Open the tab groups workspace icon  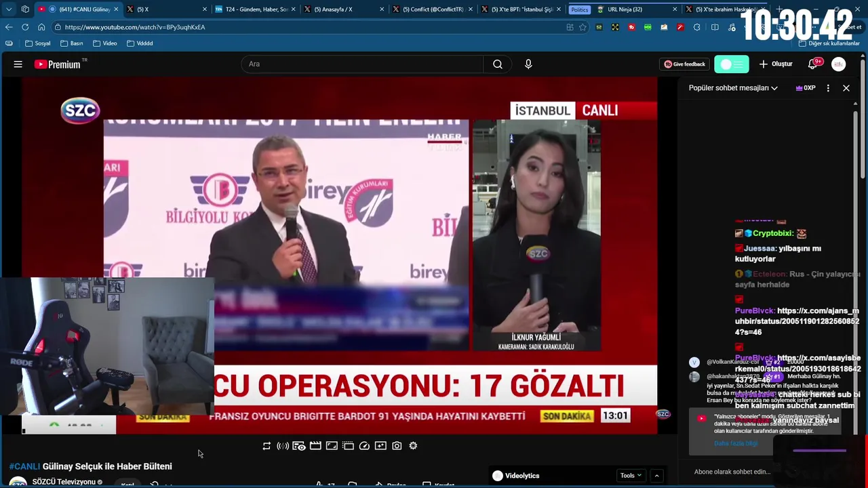(25, 9)
